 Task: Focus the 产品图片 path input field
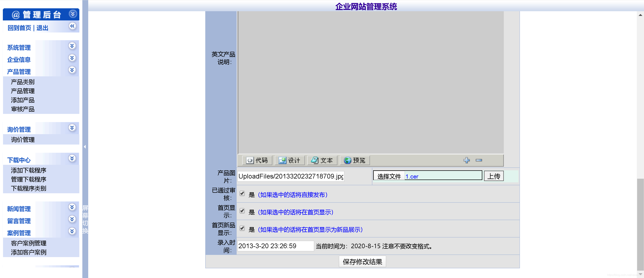[x=291, y=176]
